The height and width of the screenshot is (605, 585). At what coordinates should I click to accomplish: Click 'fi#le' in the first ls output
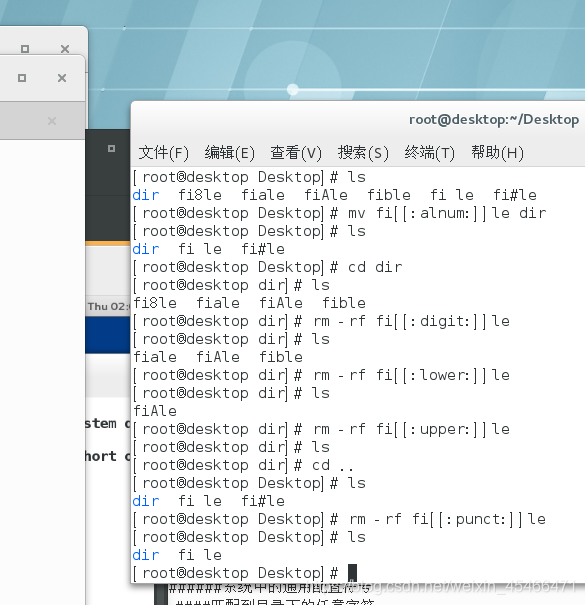pyautogui.click(x=515, y=195)
